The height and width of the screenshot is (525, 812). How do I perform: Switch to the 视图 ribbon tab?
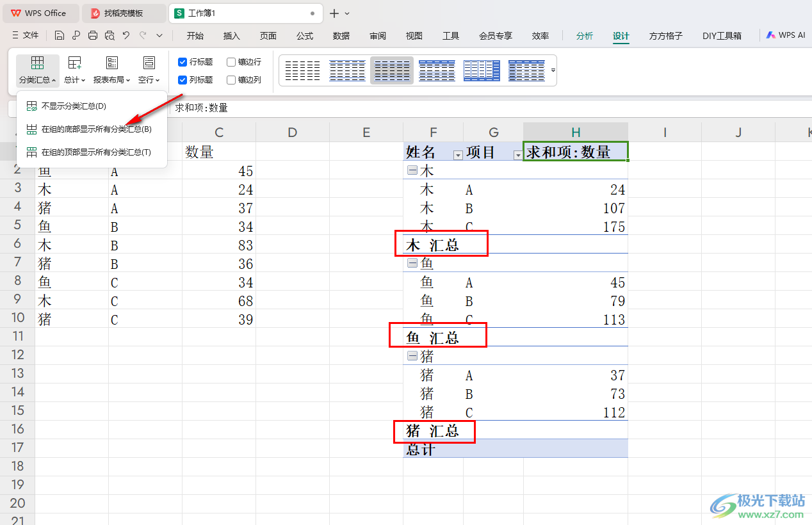414,36
